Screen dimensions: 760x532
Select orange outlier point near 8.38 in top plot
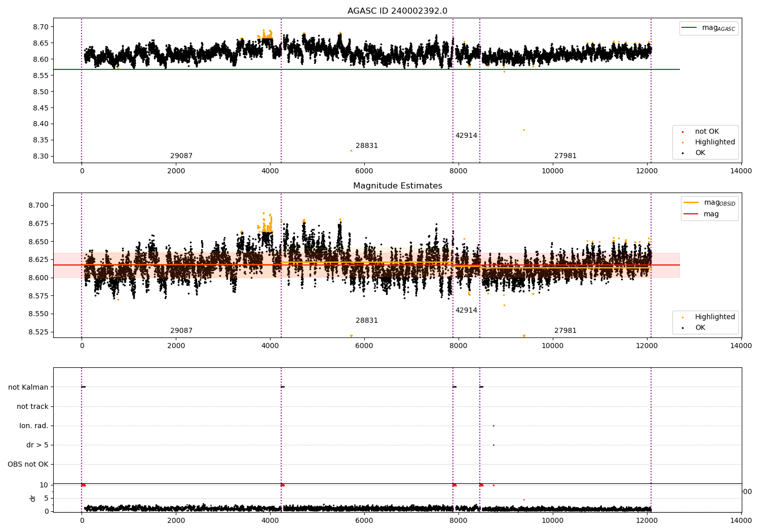click(x=524, y=130)
